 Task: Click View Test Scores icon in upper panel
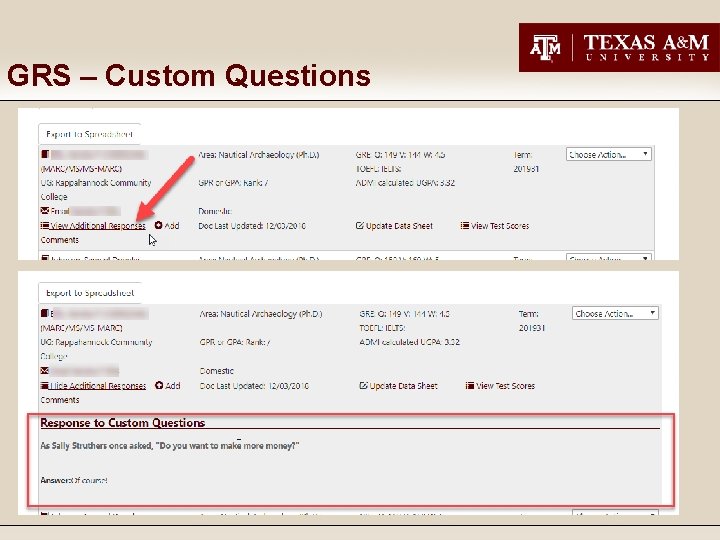click(x=465, y=225)
